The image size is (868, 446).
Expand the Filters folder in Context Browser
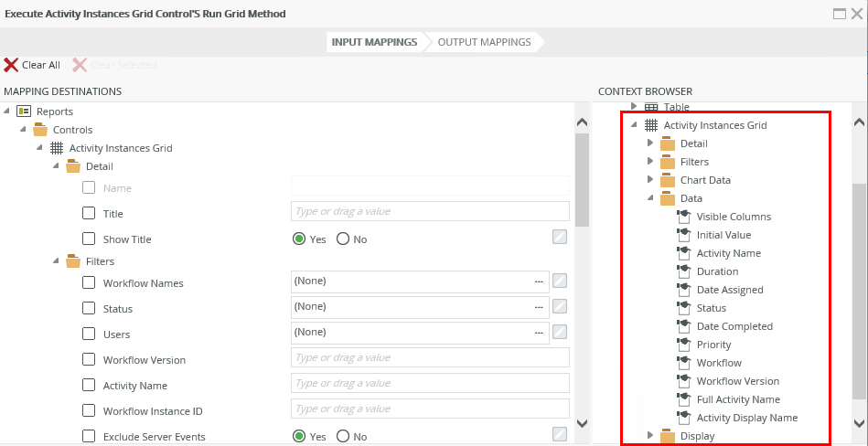pyautogui.click(x=650, y=162)
